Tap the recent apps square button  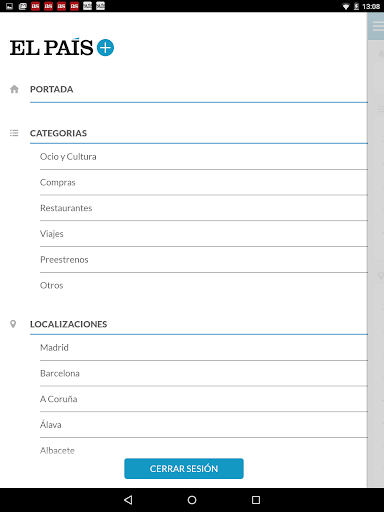click(256, 500)
